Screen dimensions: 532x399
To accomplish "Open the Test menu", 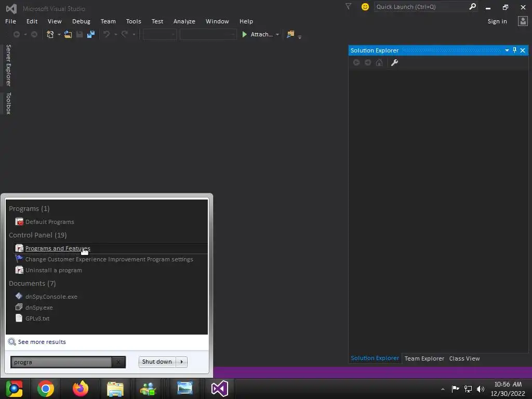I will [x=157, y=21].
